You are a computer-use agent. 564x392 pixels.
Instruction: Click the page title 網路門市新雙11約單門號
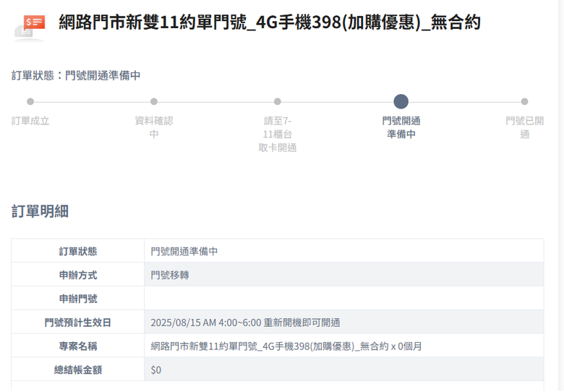[270, 22]
